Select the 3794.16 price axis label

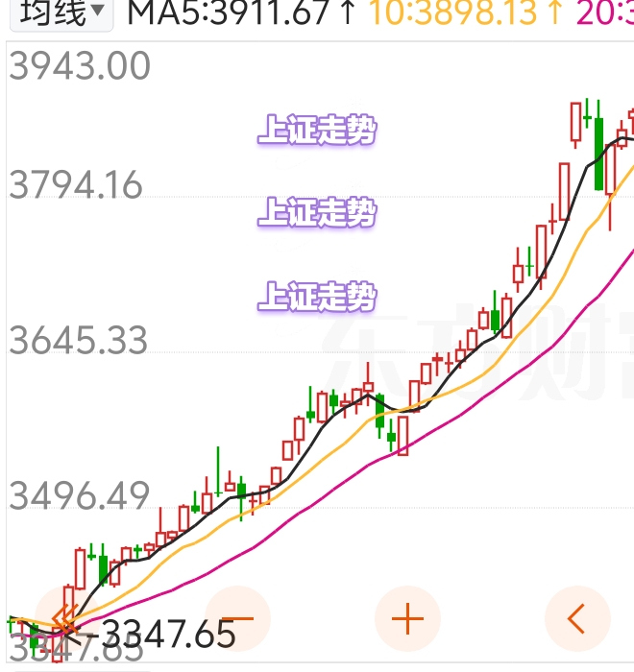coord(76,184)
